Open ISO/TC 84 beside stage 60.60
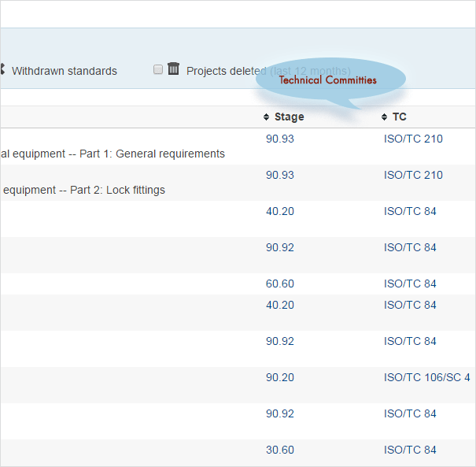476x467 pixels. click(410, 284)
